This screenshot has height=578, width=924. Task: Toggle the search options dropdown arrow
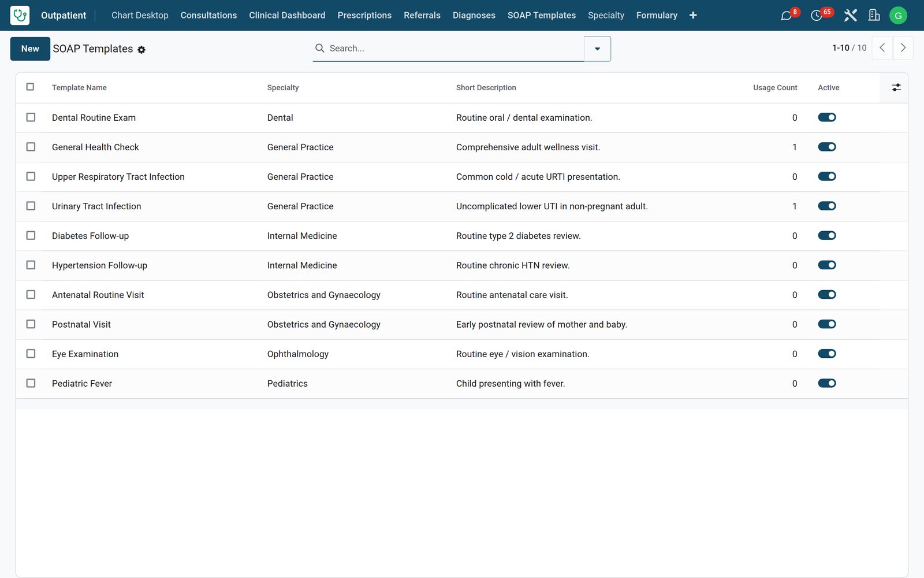597,49
